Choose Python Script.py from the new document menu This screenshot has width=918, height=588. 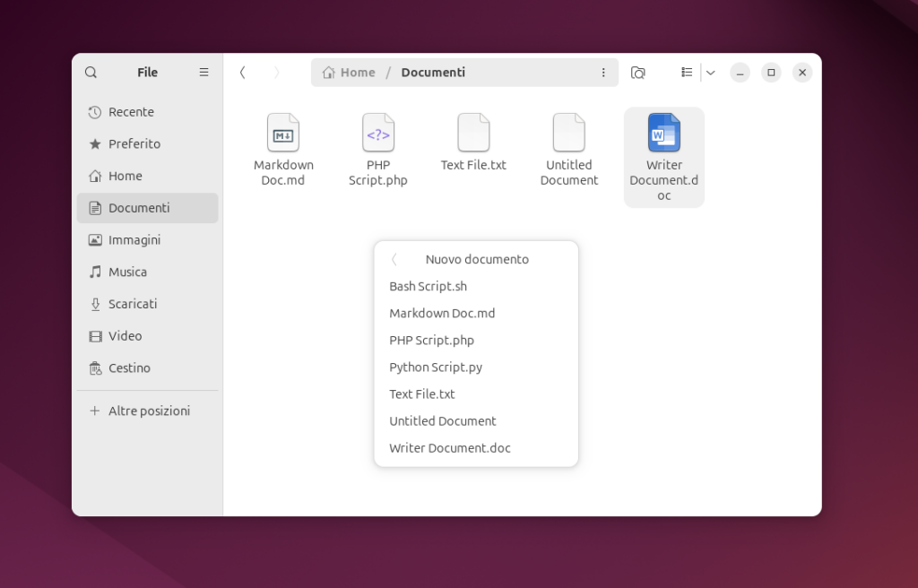[x=436, y=367]
